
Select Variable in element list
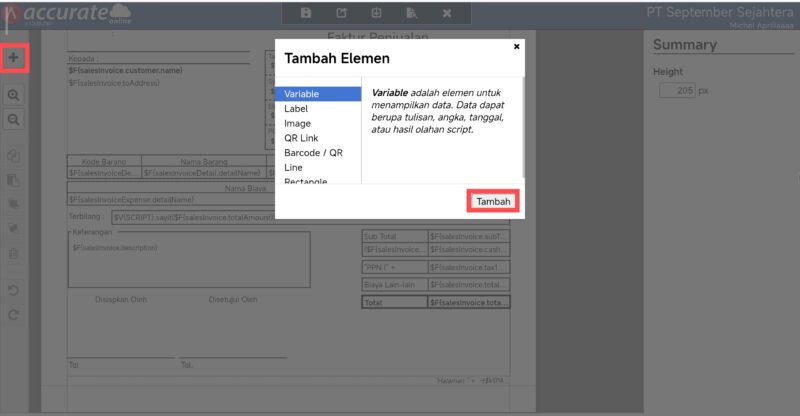point(318,94)
